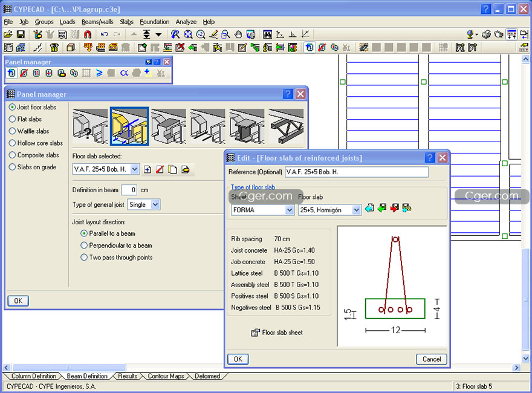This screenshot has width=532, height=393.
Task: Copy selected floor slab icon
Action: click(x=172, y=169)
